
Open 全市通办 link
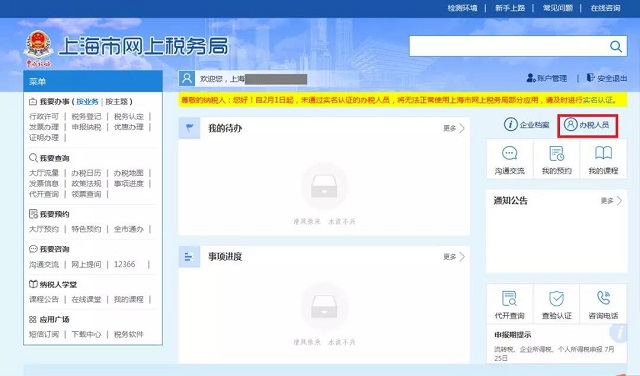click(129, 229)
